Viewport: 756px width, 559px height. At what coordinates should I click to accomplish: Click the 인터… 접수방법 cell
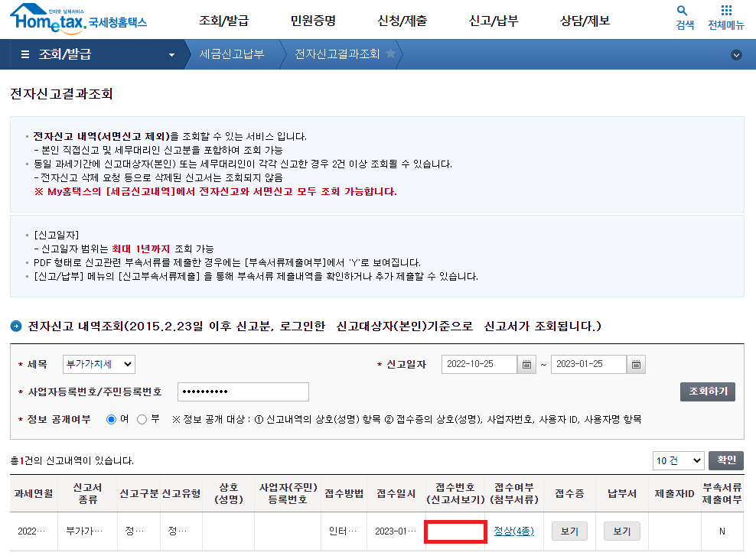click(344, 531)
